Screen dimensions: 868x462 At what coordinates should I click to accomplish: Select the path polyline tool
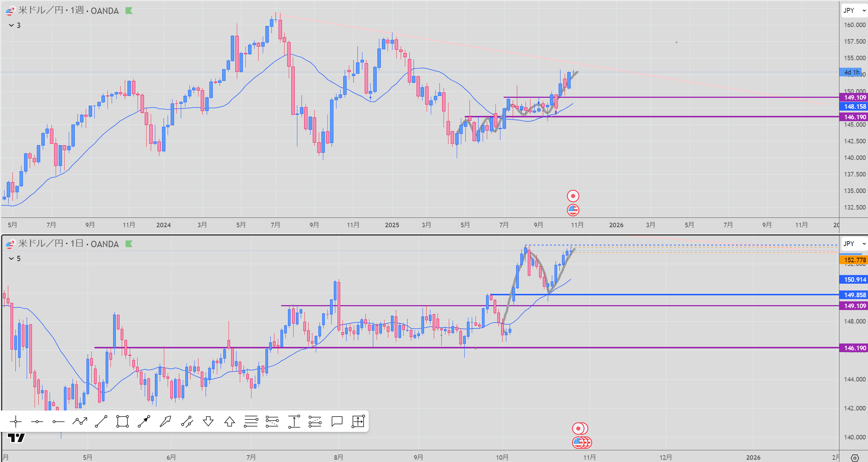[x=80, y=421]
